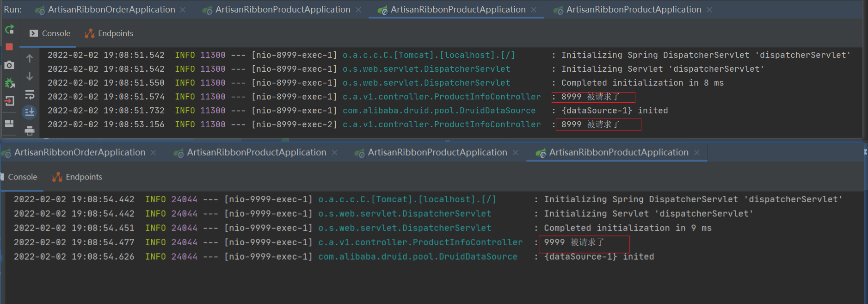
Task: Click DruidDataSource logger name with PID 24044
Action: (x=418, y=256)
